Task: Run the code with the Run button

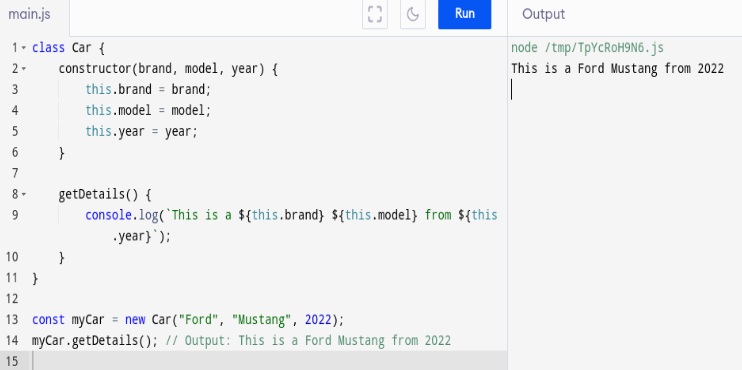Action: pos(465,14)
